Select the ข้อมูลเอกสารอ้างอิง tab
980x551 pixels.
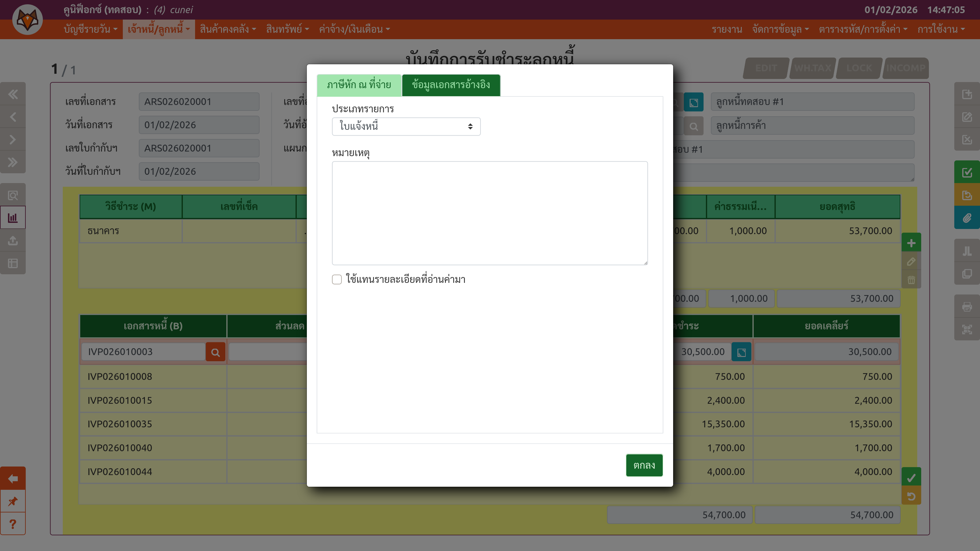(x=451, y=85)
